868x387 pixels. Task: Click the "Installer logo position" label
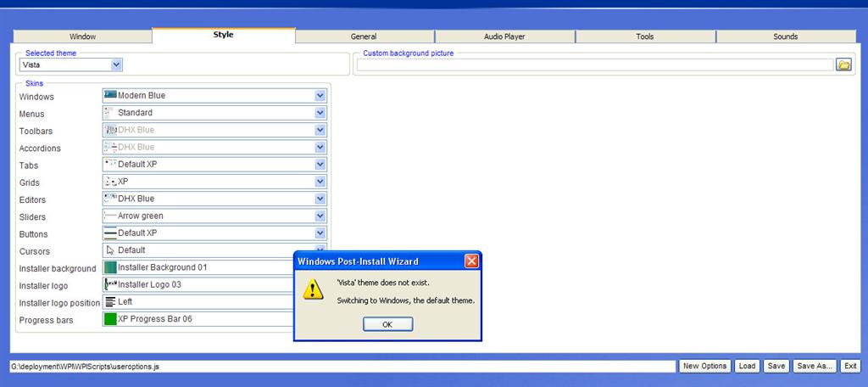(60, 303)
